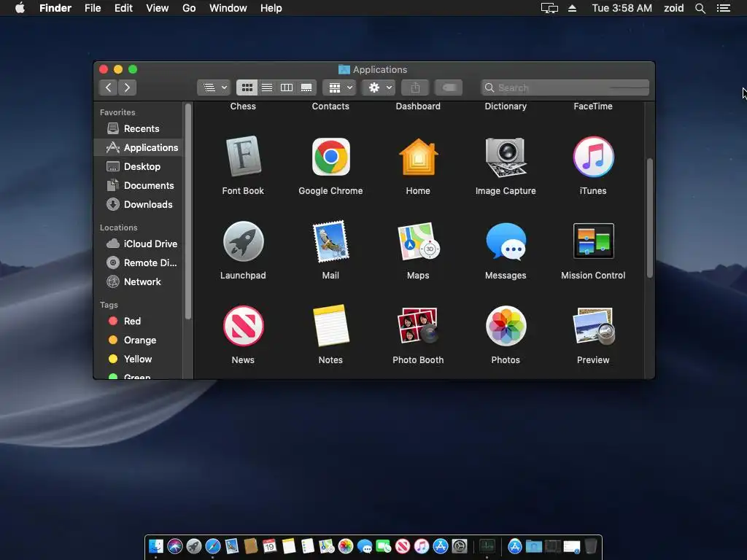Open Spotlight search in the menu bar
The image size is (747, 560).
[700, 8]
